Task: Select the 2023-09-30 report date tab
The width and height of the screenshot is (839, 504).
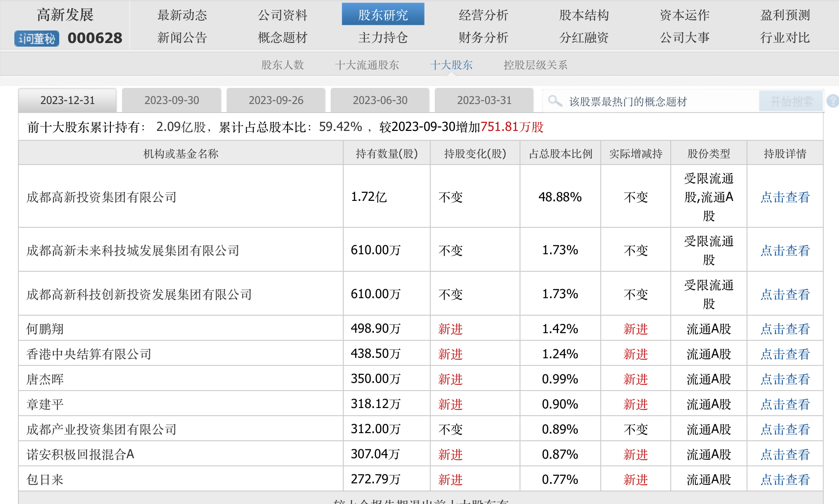Action: [x=171, y=100]
